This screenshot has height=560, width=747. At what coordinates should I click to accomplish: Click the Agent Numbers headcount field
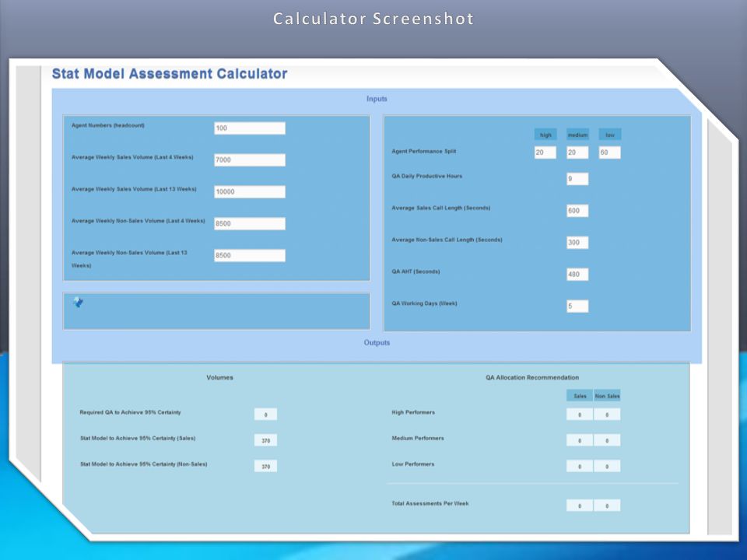pyautogui.click(x=250, y=128)
